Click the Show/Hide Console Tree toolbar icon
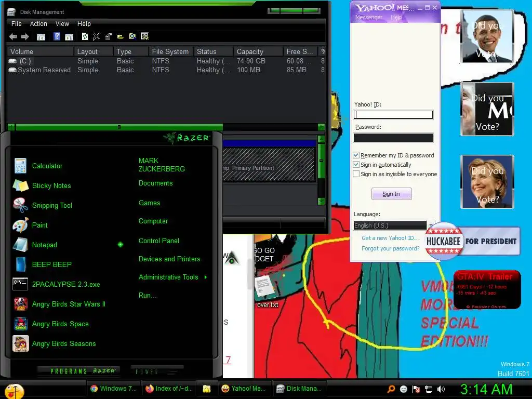This screenshot has height=399, width=532. click(x=41, y=37)
